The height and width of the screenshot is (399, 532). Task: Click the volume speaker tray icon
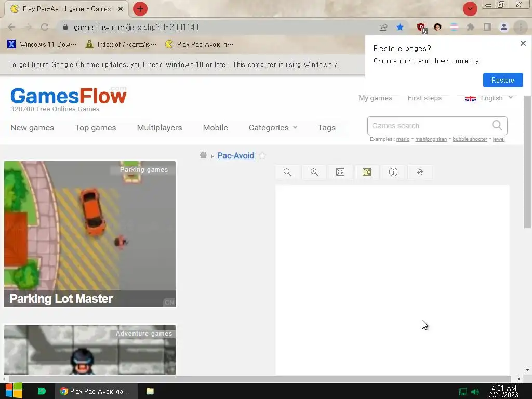click(x=475, y=392)
